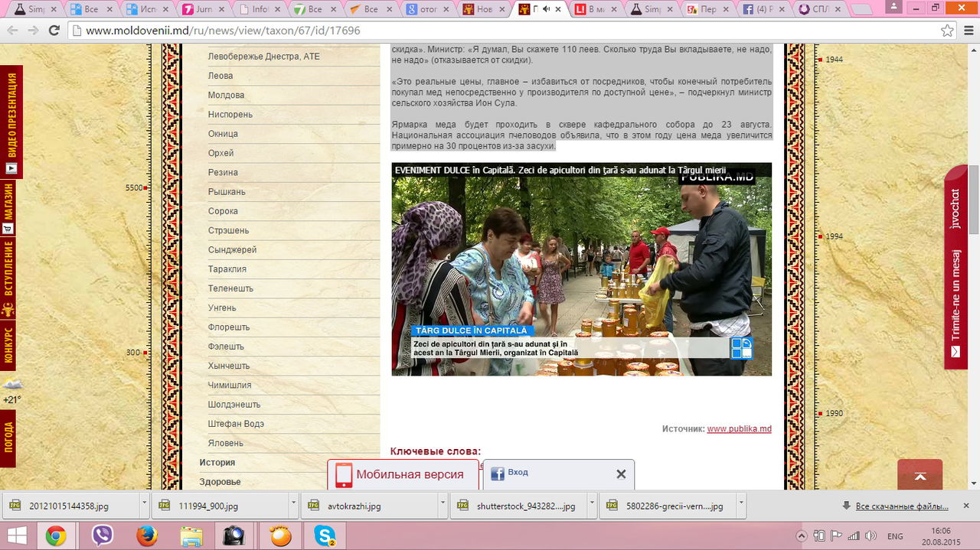Play the Publika honey fair video

582,269
